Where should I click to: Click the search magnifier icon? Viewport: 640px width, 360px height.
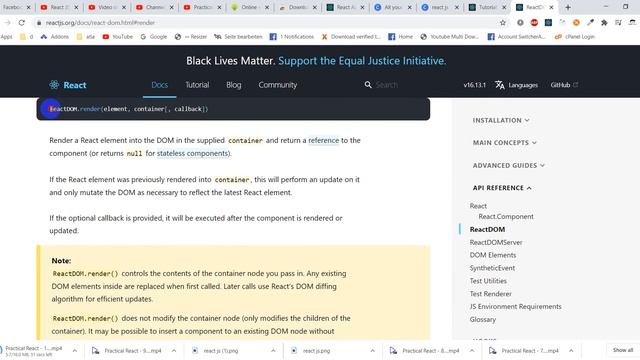tap(368, 84)
